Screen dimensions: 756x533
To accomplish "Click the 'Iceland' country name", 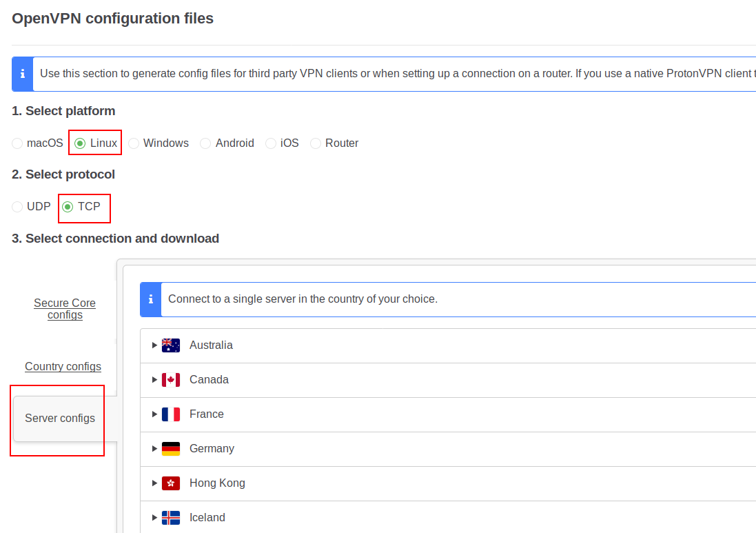I will tap(207, 518).
